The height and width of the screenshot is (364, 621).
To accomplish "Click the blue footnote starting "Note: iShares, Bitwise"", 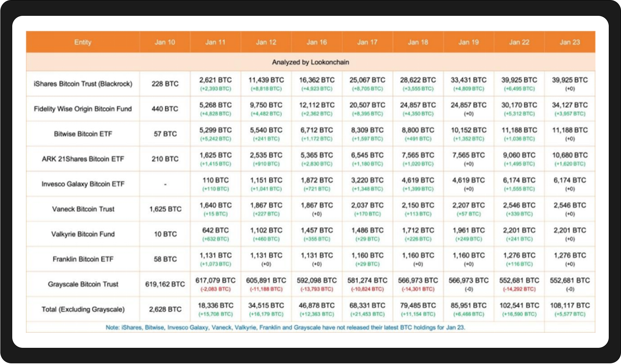I will click(x=285, y=327).
